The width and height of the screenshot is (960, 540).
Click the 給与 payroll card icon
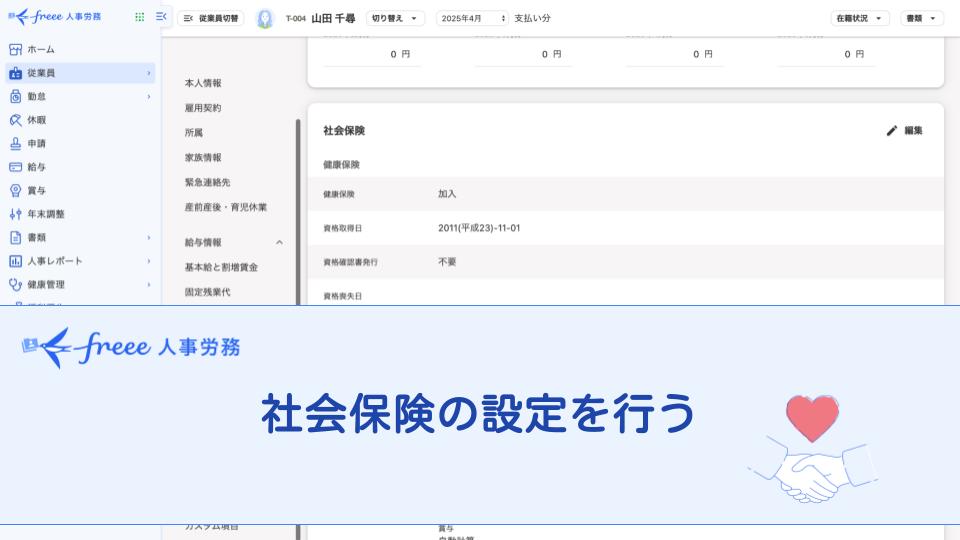point(15,167)
